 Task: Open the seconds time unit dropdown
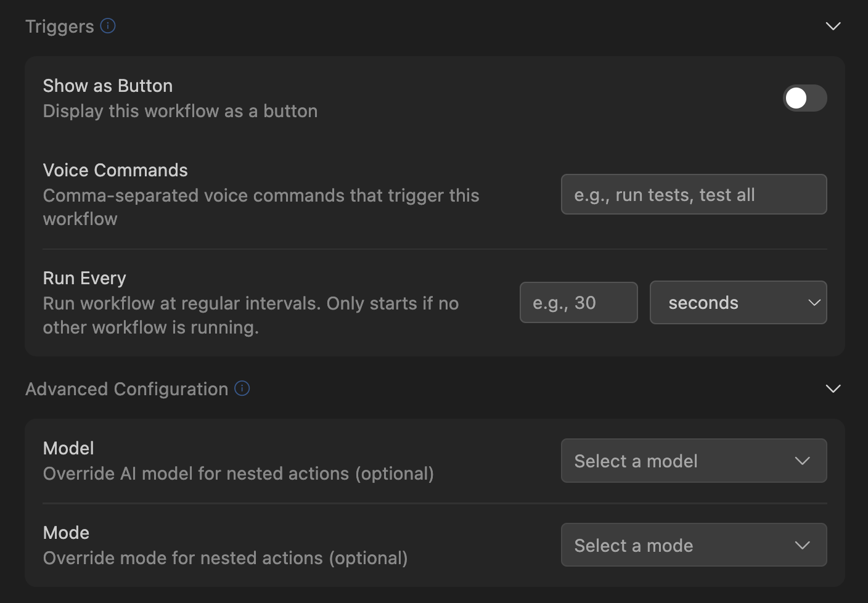tap(738, 303)
